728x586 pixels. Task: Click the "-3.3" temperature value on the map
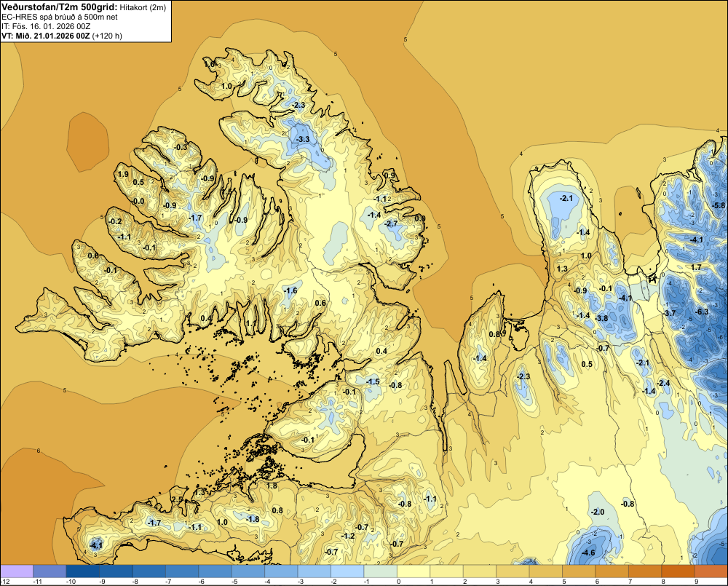(x=303, y=139)
